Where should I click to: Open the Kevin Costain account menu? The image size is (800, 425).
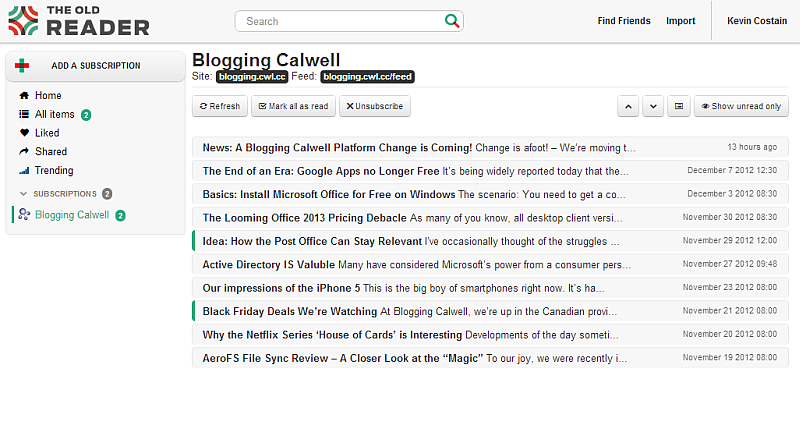pyautogui.click(x=755, y=21)
